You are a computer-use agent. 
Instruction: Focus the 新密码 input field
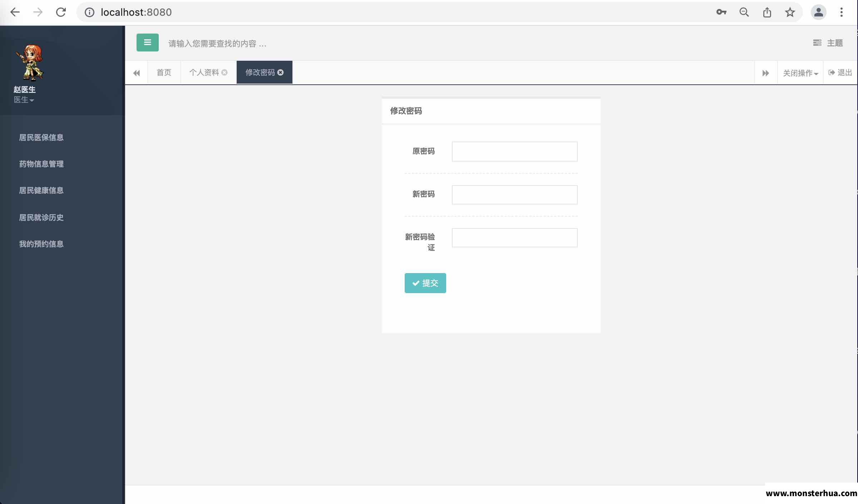point(514,195)
